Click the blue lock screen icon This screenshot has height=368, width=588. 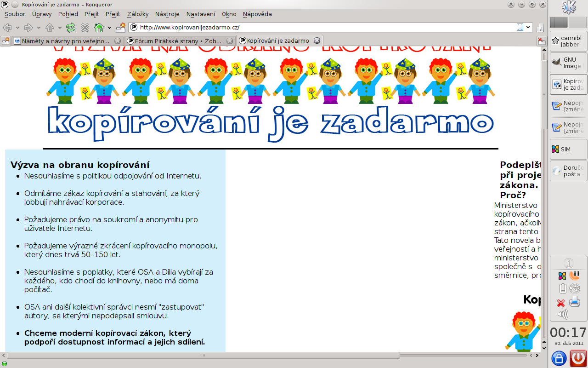559,358
